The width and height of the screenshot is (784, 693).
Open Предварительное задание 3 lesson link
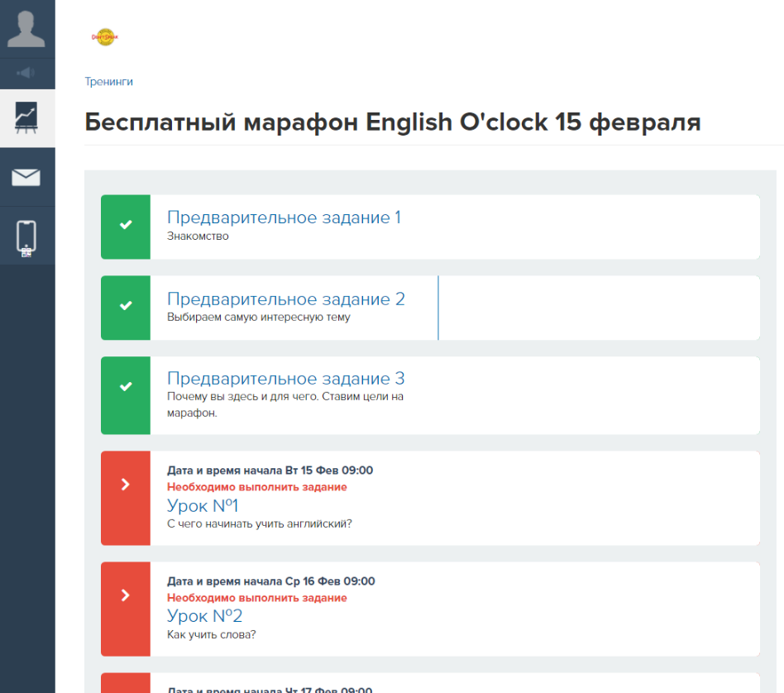286,378
